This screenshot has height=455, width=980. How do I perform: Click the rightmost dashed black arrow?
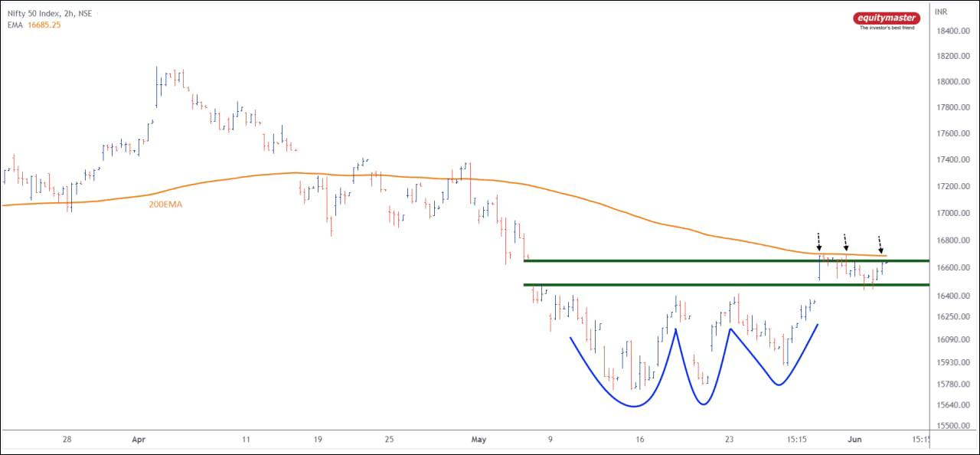click(880, 244)
